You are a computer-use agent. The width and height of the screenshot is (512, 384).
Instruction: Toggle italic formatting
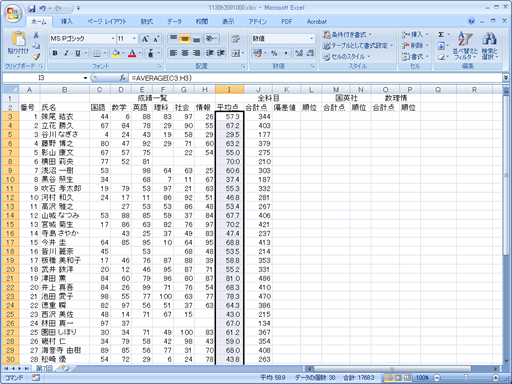coord(66,53)
